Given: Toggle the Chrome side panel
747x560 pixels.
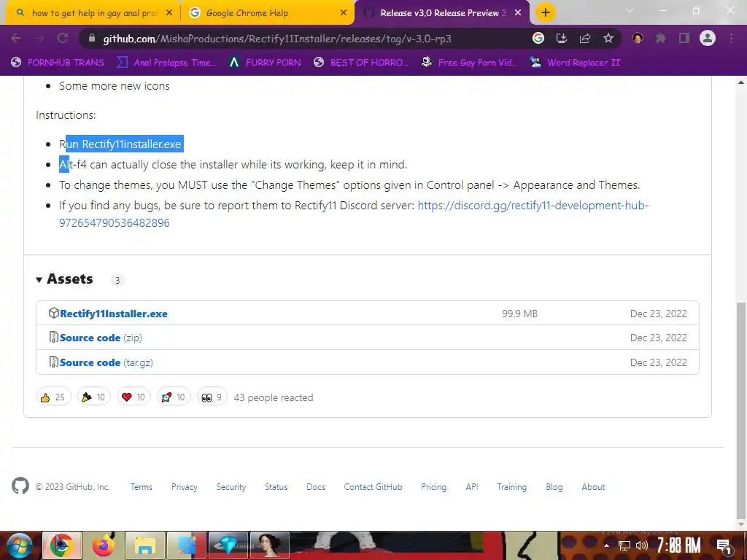Looking at the screenshot, I should click(684, 39).
